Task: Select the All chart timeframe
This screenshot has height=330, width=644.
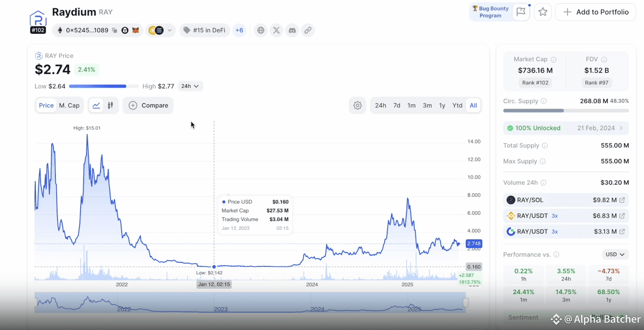Action: [x=473, y=105]
